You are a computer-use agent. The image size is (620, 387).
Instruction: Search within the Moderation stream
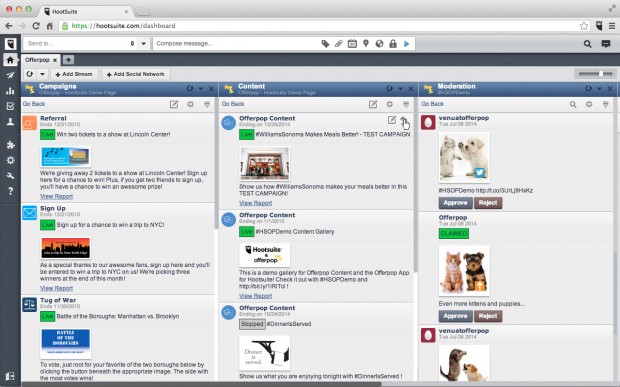(x=573, y=104)
